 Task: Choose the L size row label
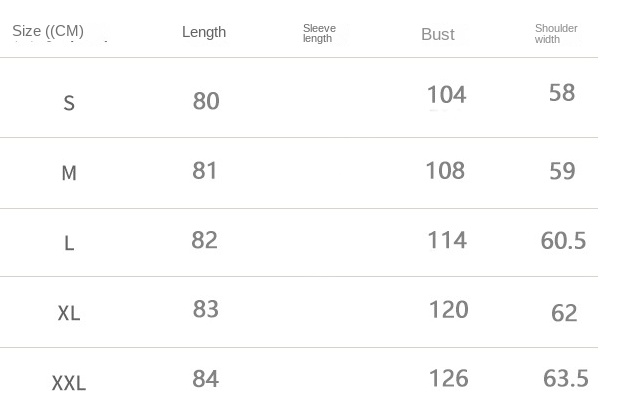(x=69, y=243)
